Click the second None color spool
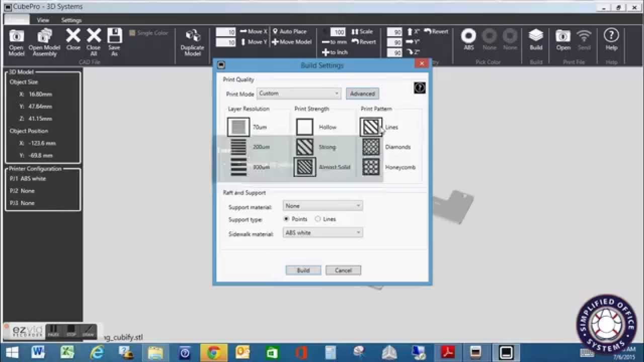Screen dimensions: 644x362 [x=510, y=39]
